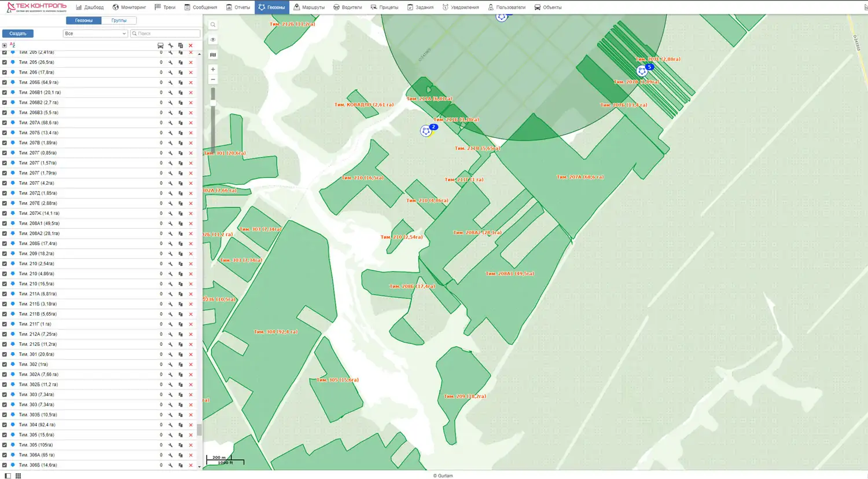Edit properties of Тим. 209 (18,2га)

[171, 254]
